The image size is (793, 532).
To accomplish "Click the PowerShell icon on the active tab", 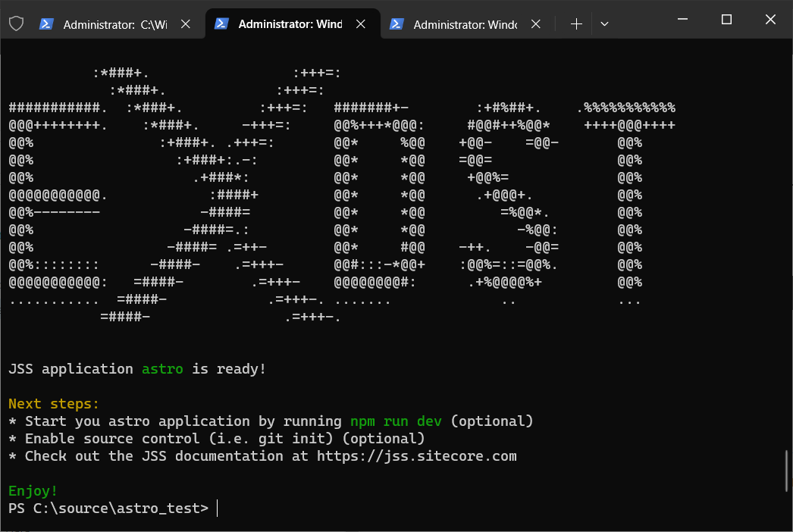I will 221,23.
